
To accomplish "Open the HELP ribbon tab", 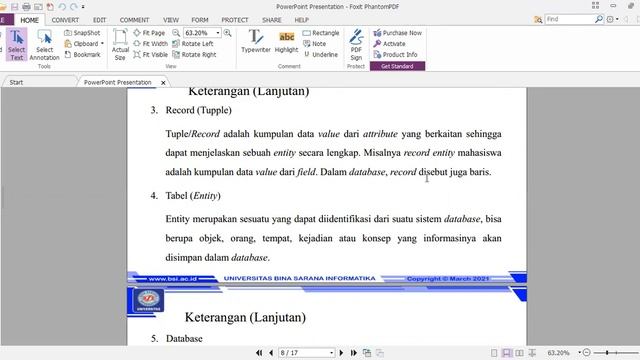I will click(302, 20).
